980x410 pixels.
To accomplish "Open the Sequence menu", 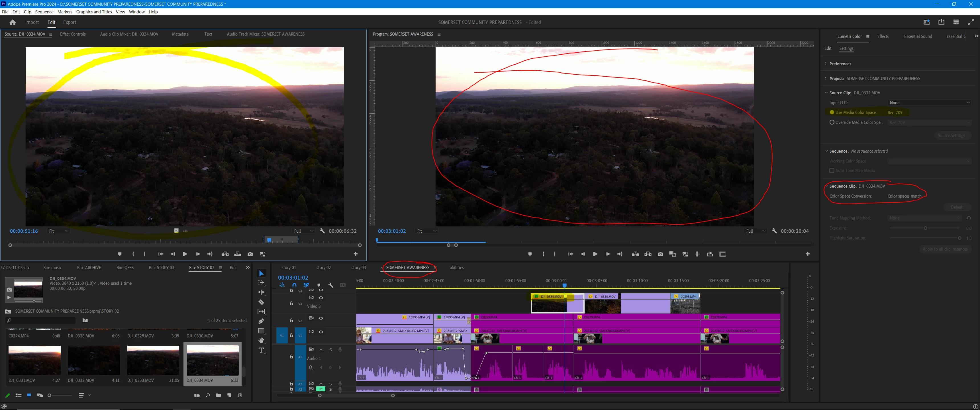I will tap(44, 12).
